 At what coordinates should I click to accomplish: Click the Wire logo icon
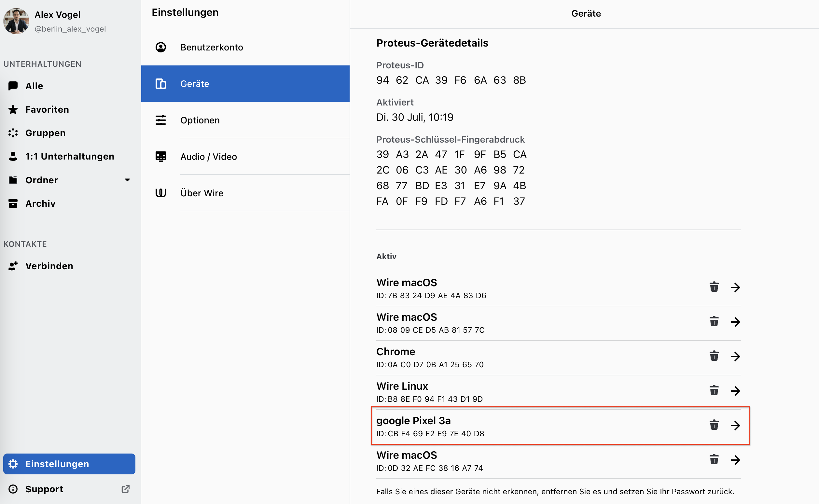[x=160, y=193]
